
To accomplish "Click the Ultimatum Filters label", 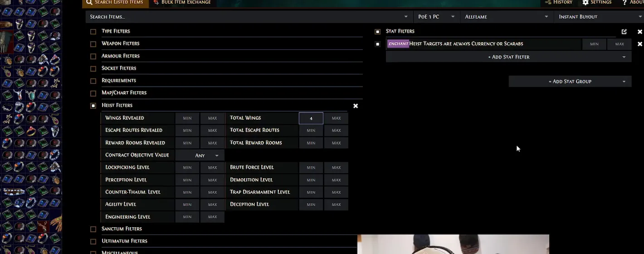I will point(124,241).
